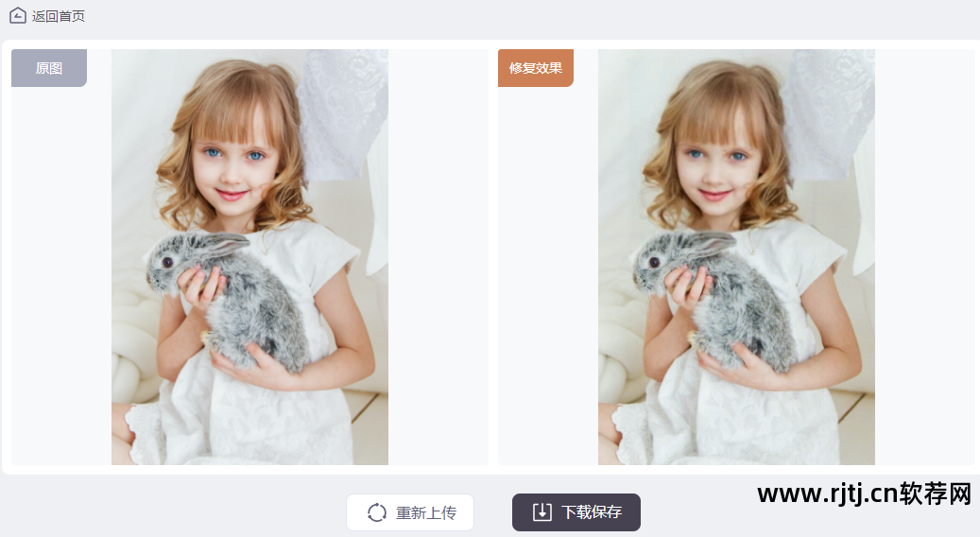980x537 pixels.
Task: Click the original photo thumbnail
Action: pos(250,257)
